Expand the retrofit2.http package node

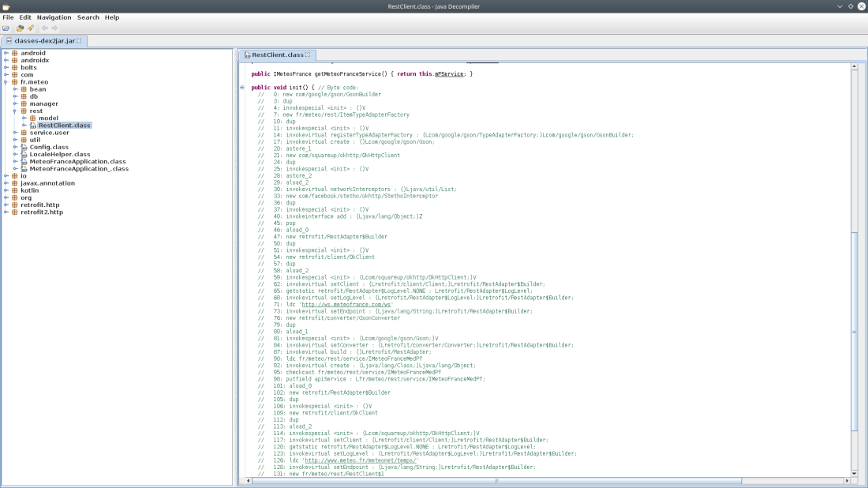point(6,212)
